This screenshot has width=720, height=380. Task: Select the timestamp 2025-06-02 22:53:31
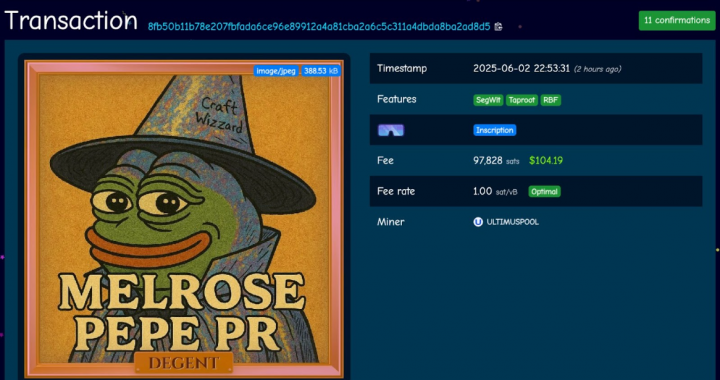click(521, 69)
